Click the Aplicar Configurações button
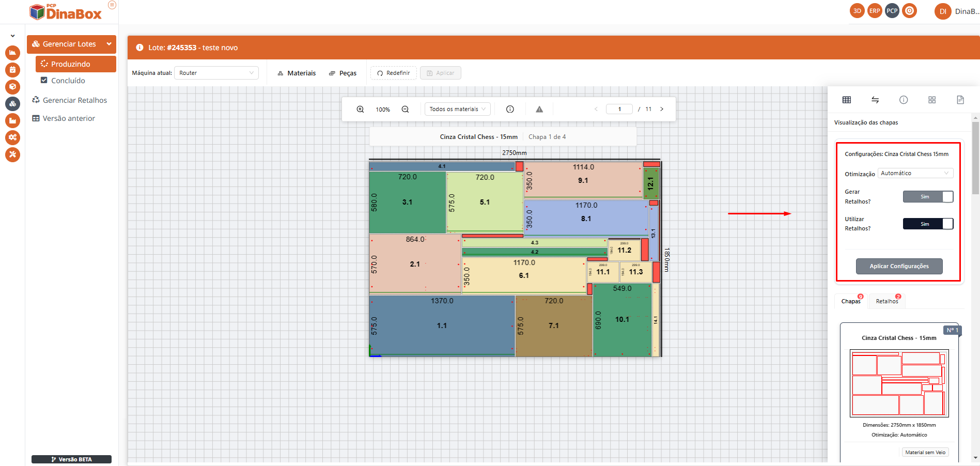The height and width of the screenshot is (466, 980). (x=899, y=266)
